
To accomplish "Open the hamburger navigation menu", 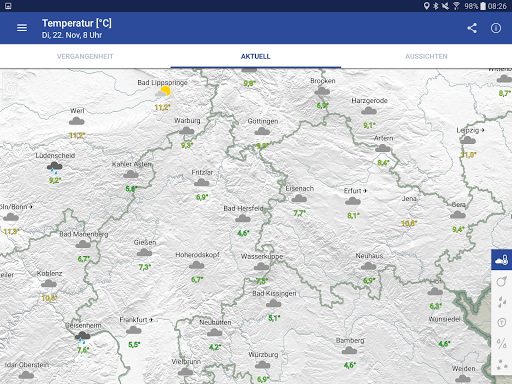I will point(22,28).
